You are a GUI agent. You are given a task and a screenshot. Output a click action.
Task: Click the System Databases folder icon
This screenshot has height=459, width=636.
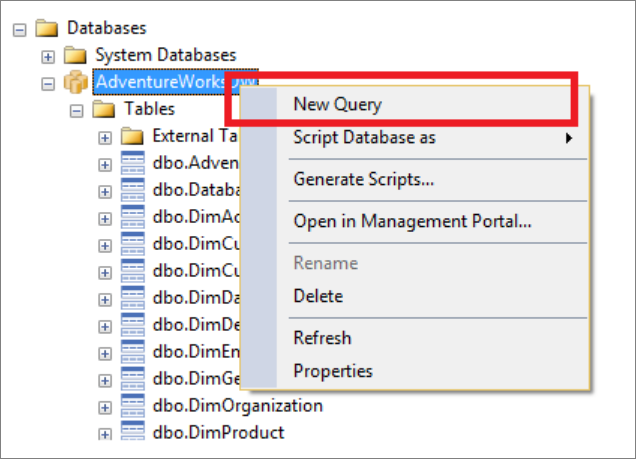pyautogui.click(x=76, y=55)
